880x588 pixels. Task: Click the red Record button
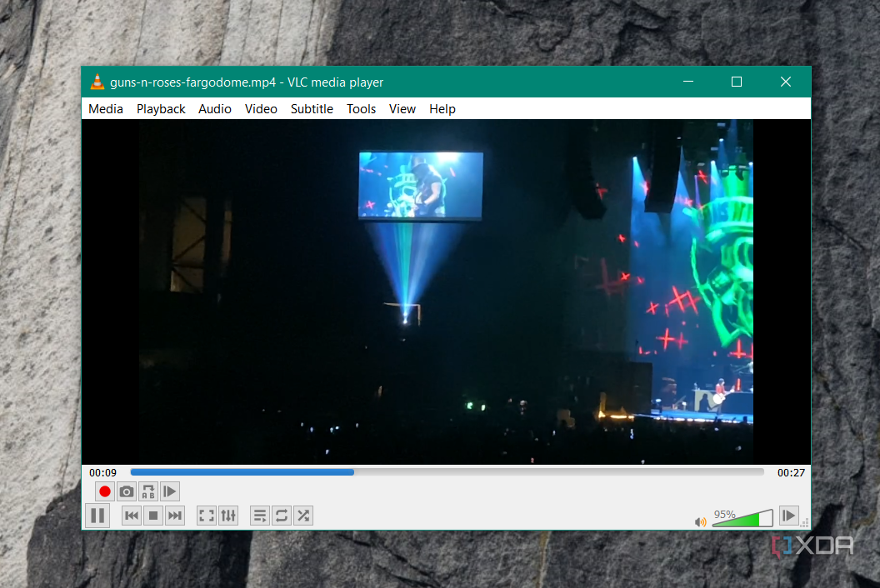pos(104,491)
